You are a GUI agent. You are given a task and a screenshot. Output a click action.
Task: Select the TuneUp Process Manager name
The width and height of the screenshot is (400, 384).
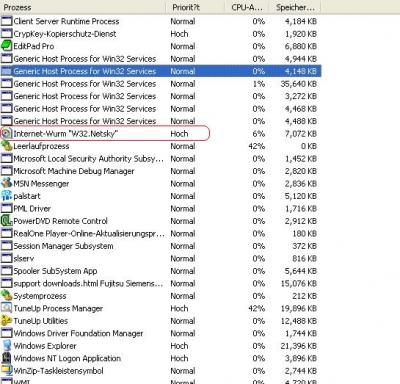(x=58, y=309)
